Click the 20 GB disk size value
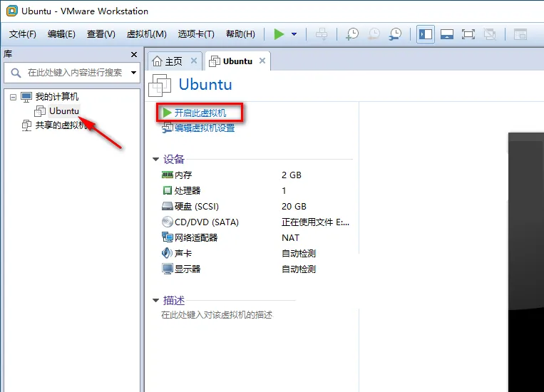Viewport: 544px width, 392px height. [x=294, y=207]
